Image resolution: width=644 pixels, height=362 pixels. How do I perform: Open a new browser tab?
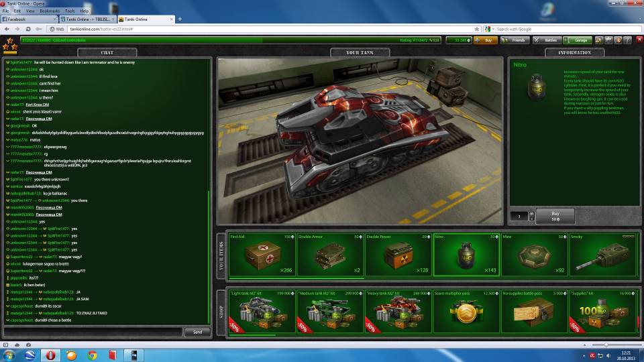180,19
